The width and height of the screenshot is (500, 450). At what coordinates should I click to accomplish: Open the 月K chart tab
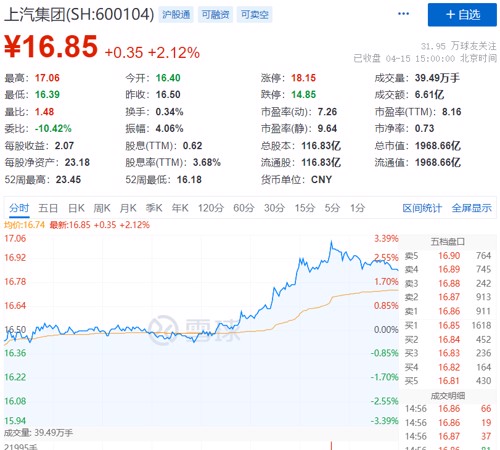point(128,208)
